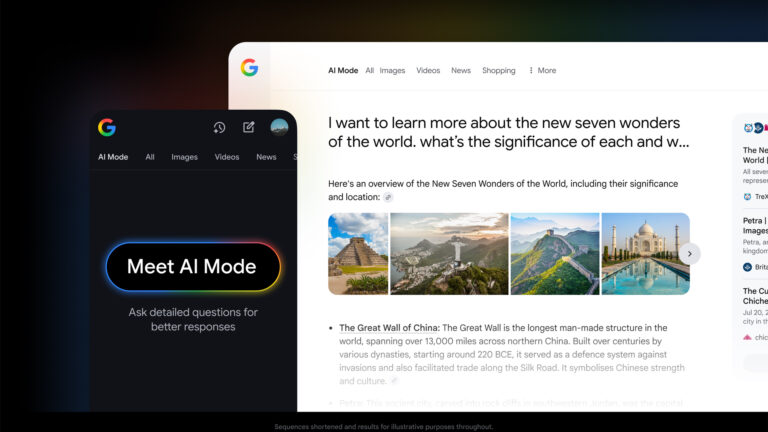Viewport: 768px width, 432px height.
Task: Switch to All tab in mobile panel
Action: [x=150, y=157]
